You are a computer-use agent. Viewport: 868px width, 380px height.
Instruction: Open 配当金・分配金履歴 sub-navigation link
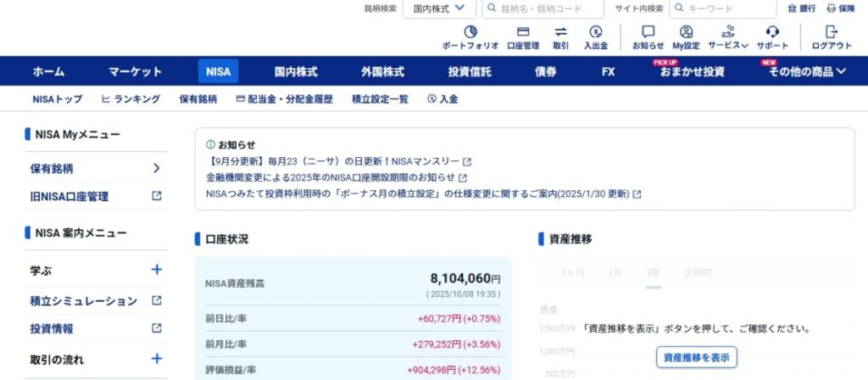pyautogui.click(x=285, y=99)
